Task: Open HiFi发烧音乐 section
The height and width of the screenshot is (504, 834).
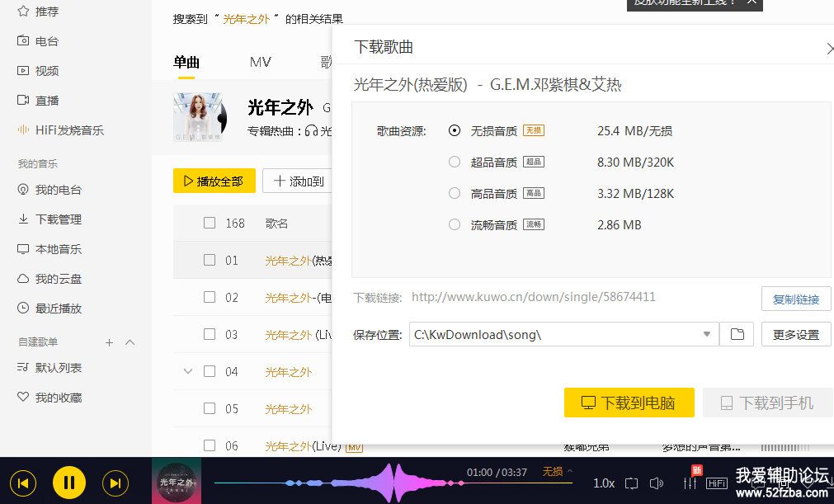Action: click(61, 130)
